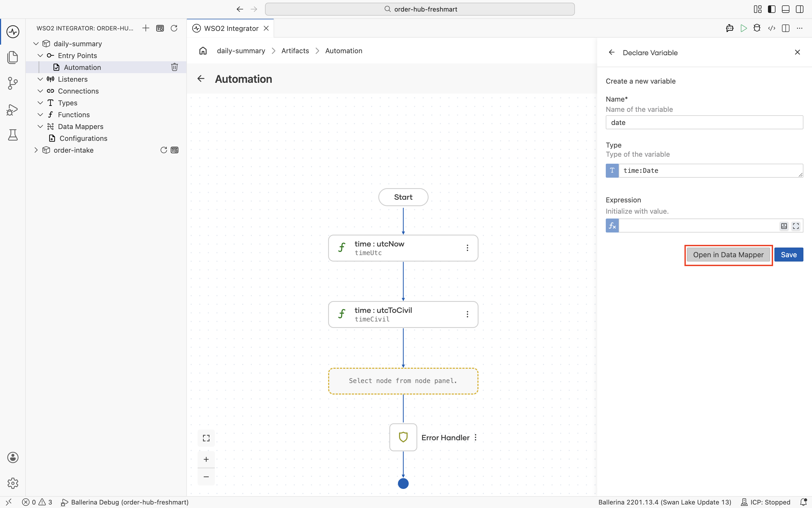Collapse the Entry Points section
Viewport: 812px width, 508px height.
pyautogui.click(x=40, y=55)
